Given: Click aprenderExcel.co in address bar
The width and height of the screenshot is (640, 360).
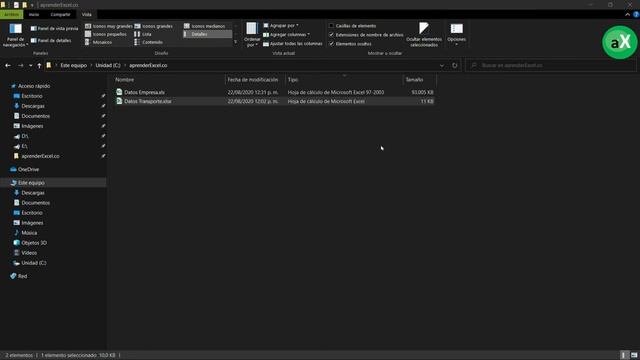Looking at the screenshot, I should 148,65.
